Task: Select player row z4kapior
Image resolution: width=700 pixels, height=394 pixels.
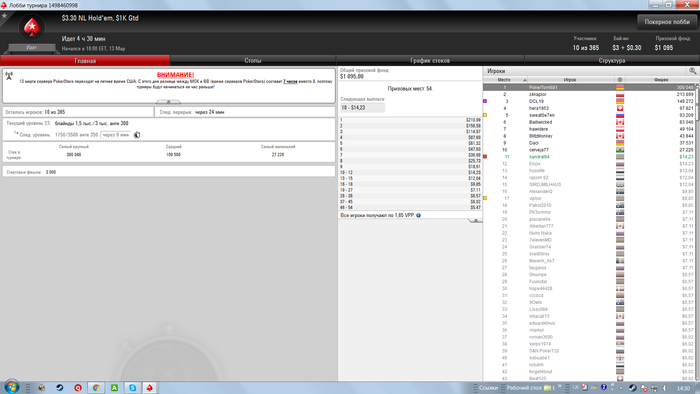Action: [589, 95]
